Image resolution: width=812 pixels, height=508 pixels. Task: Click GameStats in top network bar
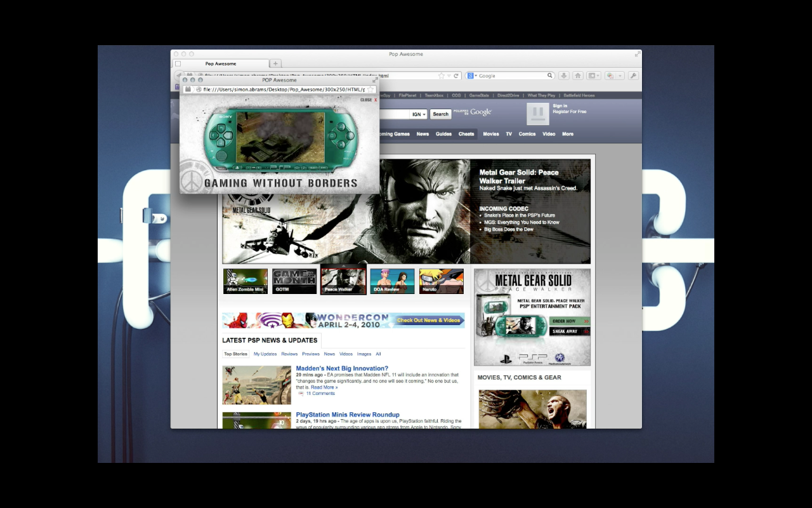(479, 95)
